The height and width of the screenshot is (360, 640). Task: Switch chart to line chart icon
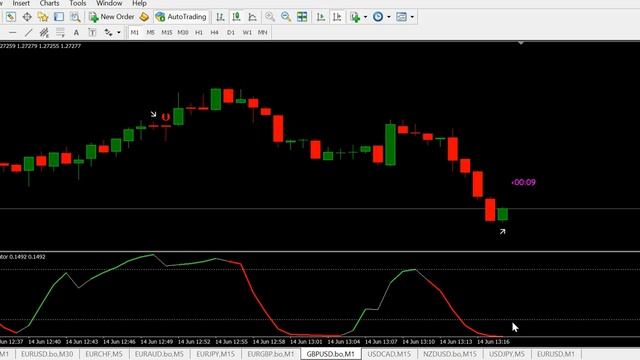coord(253,17)
